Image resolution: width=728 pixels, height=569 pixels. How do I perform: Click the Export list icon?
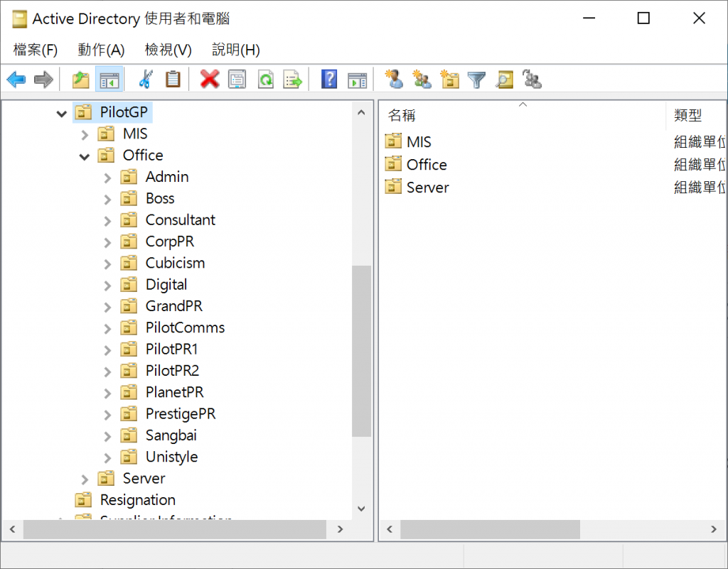click(292, 80)
